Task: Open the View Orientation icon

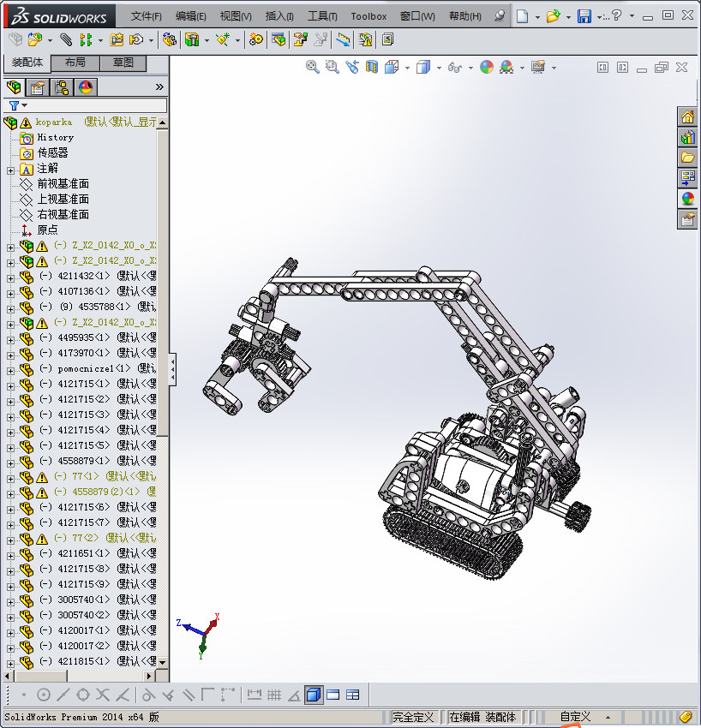Action: point(392,68)
